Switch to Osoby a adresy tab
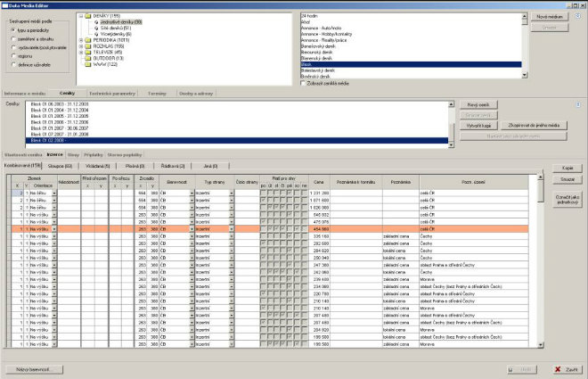The image size is (588, 379). coord(196,94)
